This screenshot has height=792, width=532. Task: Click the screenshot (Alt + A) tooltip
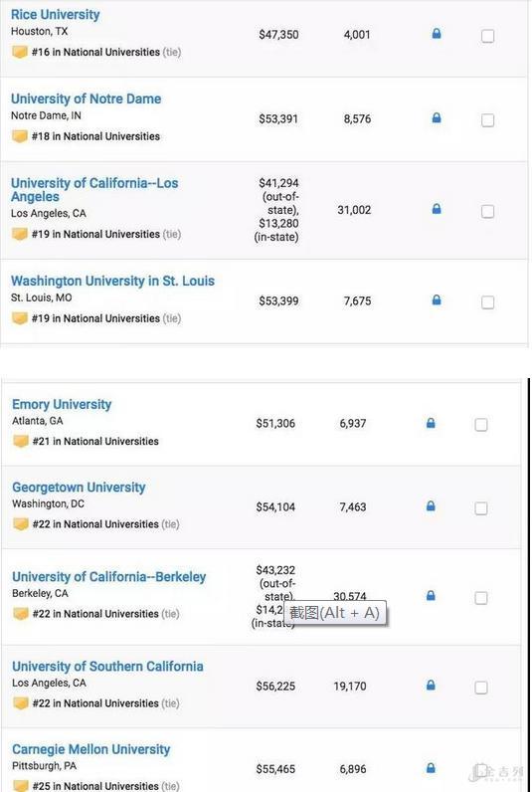coord(335,612)
